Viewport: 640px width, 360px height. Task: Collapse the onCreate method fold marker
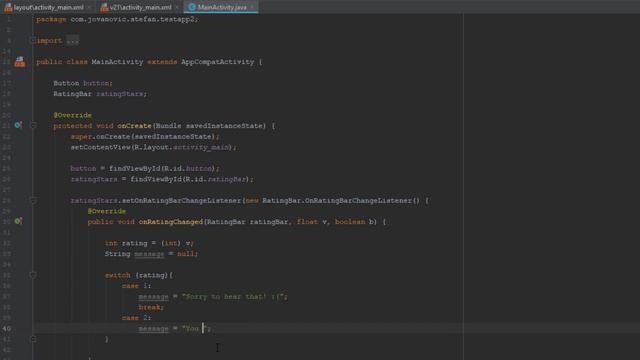click(33, 126)
